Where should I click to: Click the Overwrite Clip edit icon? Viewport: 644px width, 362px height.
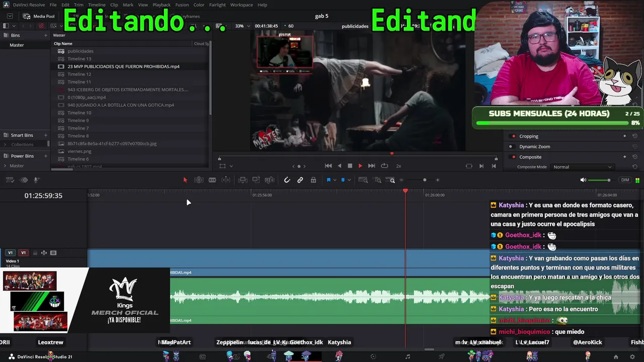pos(256,180)
